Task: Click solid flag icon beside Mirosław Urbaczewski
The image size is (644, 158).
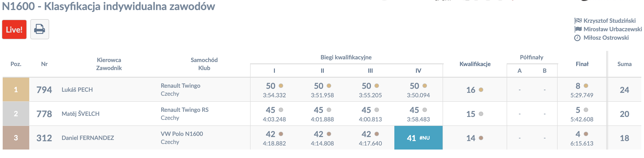Action: [578, 29]
